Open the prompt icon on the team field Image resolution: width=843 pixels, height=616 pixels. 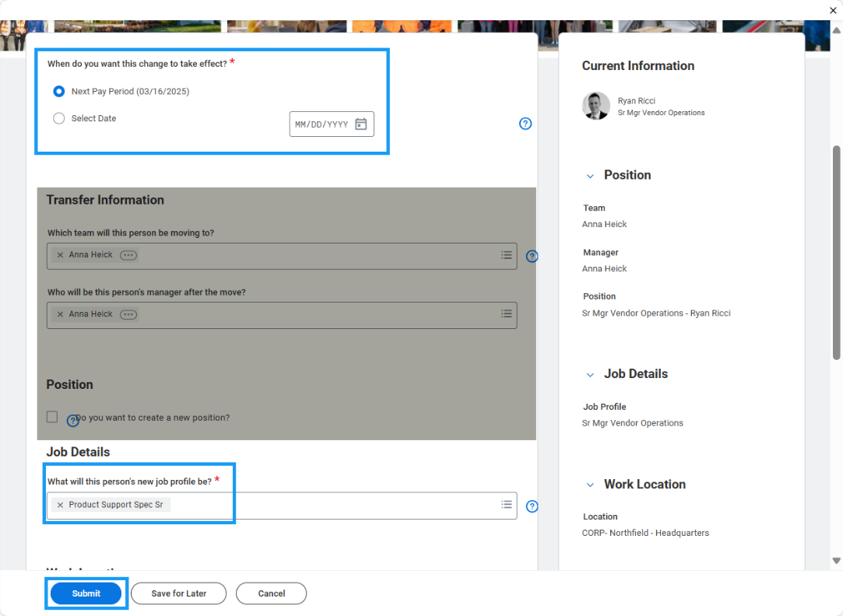(506, 255)
